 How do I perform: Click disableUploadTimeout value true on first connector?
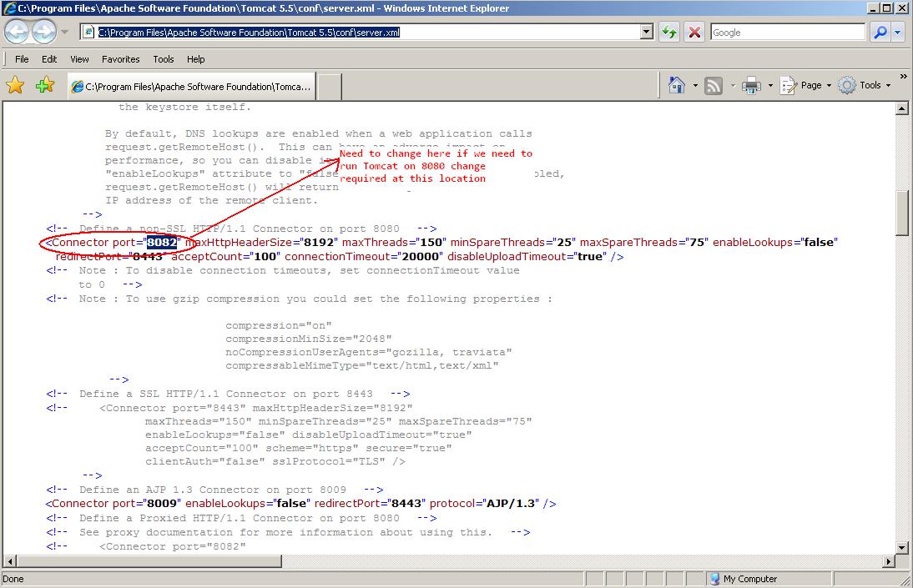pyautogui.click(x=589, y=257)
